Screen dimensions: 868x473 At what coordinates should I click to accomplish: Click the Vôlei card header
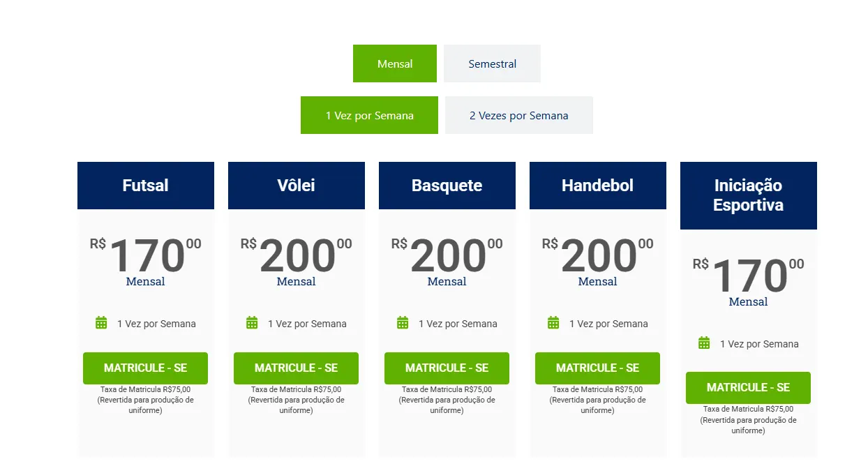coord(297,186)
